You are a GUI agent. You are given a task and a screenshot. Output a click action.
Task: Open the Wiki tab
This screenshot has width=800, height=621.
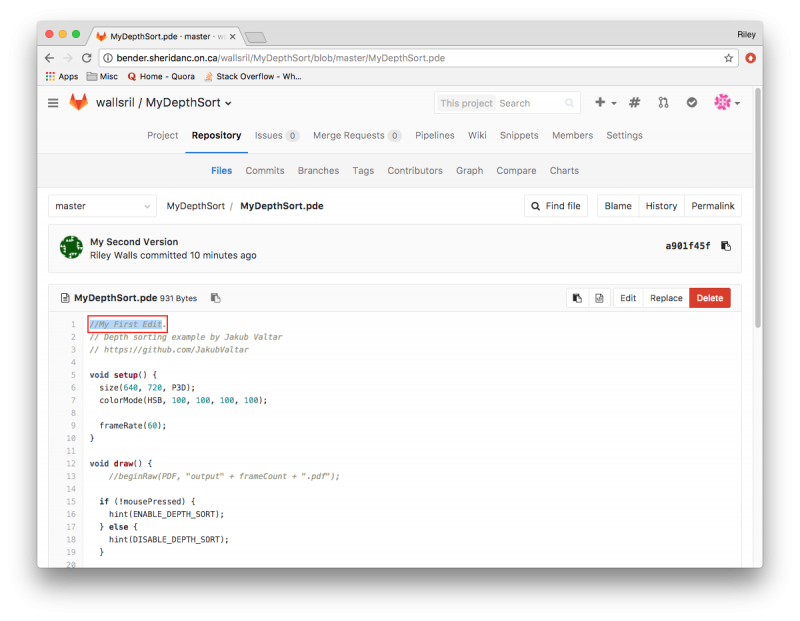[x=477, y=136]
